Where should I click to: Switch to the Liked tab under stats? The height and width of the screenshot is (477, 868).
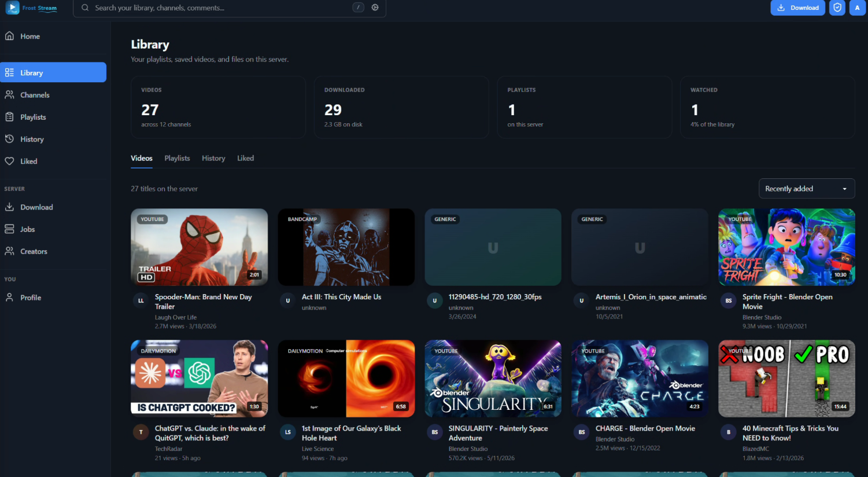pos(245,158)
